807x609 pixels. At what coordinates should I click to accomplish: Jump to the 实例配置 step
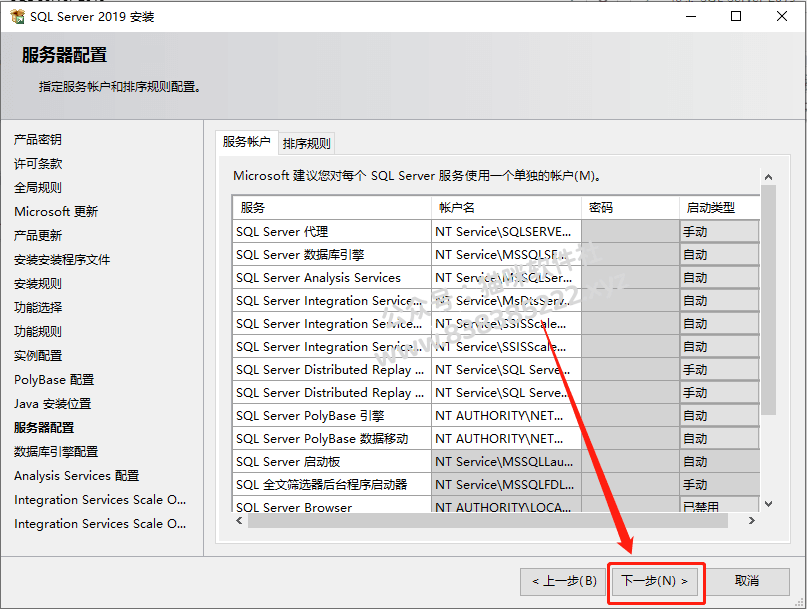click(38, 356)
